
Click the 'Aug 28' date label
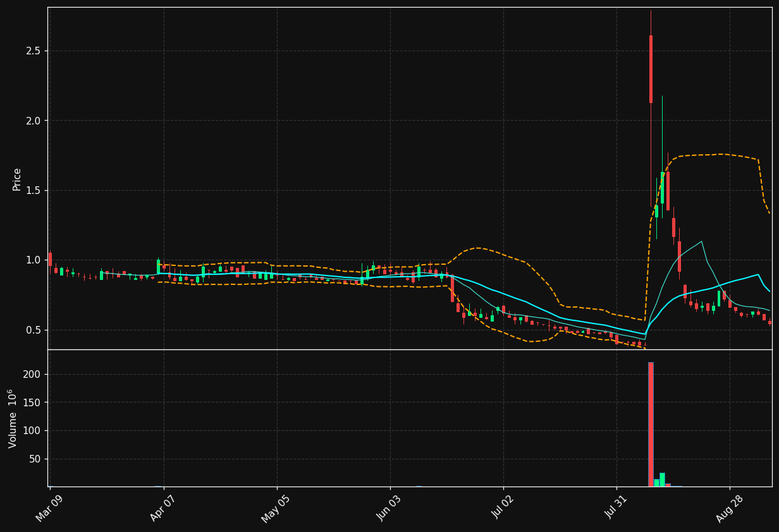(x=729, y=508)
